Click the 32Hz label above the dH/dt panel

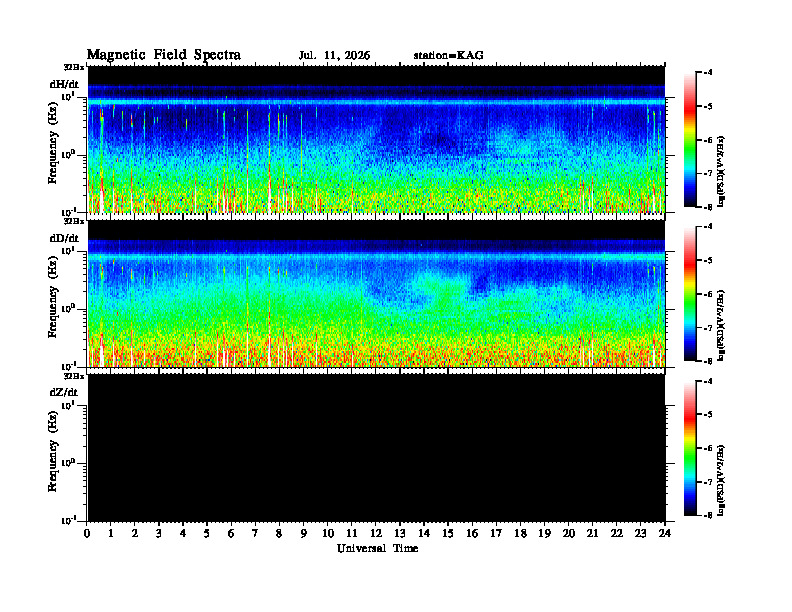74,67
